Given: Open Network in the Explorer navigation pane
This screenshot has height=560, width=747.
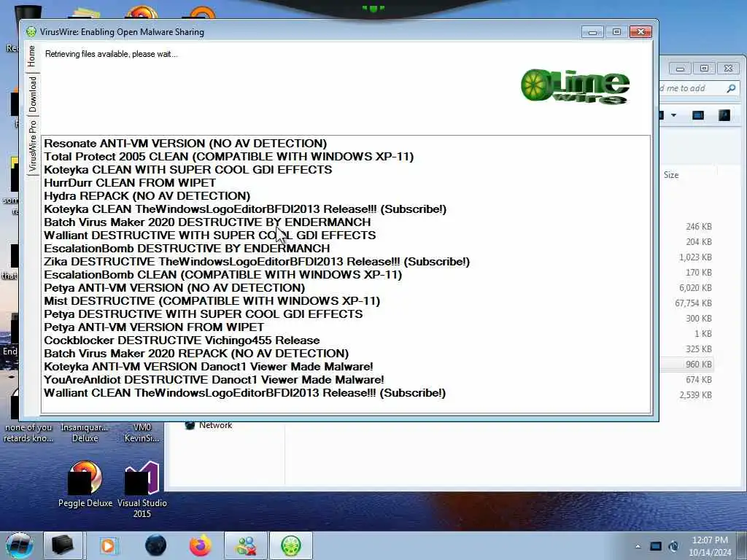Looking at the screenshot, I should (208, 425).
